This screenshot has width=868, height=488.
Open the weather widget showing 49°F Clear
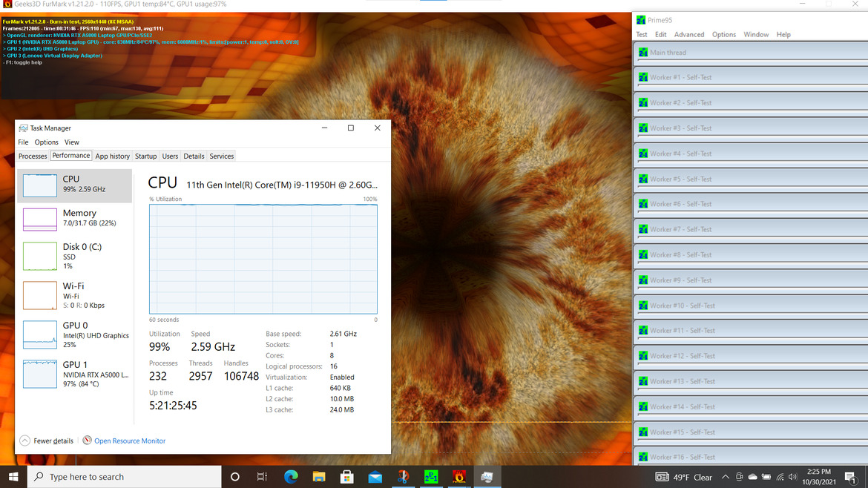pos(684,477)
